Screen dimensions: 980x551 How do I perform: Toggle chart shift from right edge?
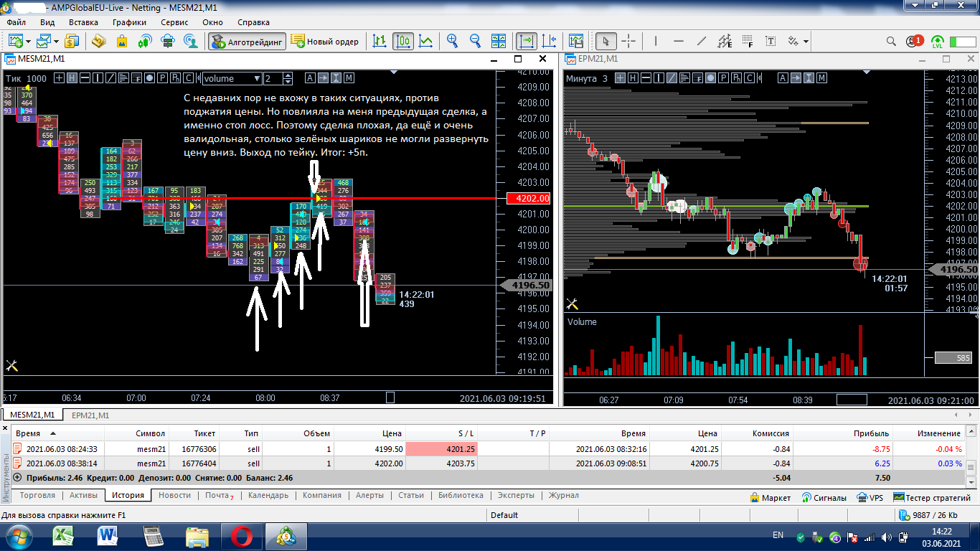point(550,41)
